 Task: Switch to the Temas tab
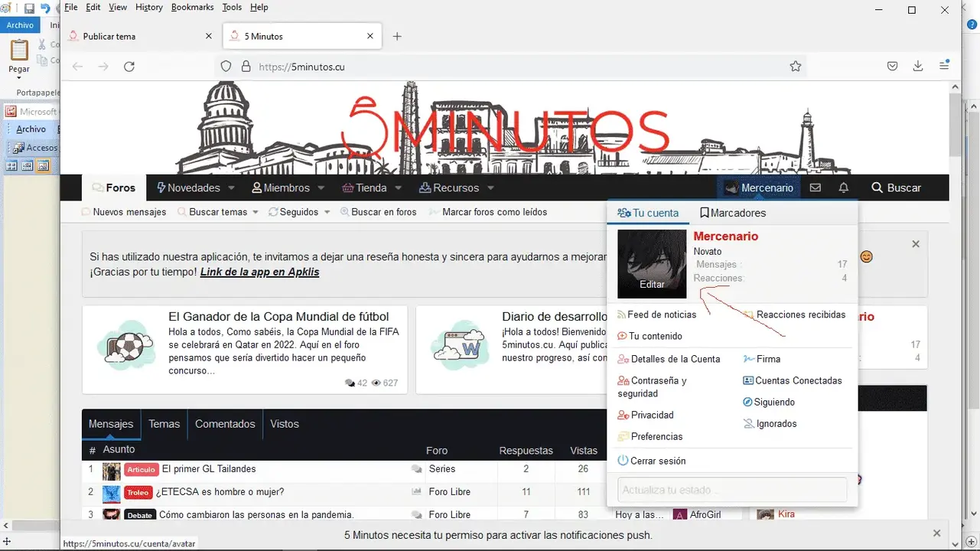coord(164,424)
